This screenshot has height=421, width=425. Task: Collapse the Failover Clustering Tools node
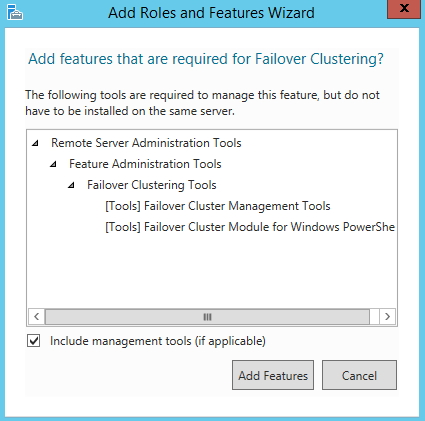pos(71,185)
